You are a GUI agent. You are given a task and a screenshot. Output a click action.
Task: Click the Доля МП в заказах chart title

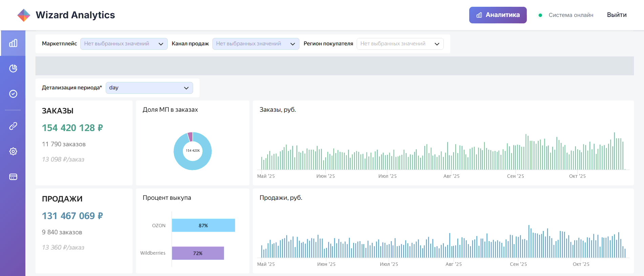point(170,110)
